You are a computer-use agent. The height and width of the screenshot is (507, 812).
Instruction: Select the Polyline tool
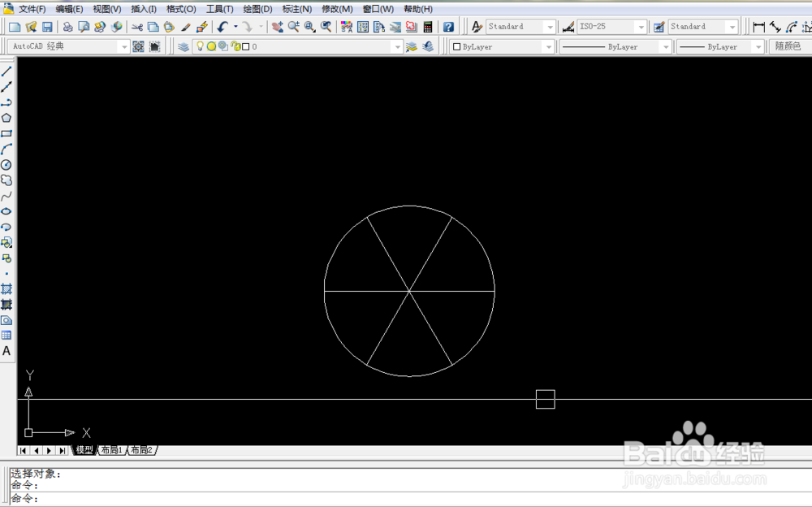(6, 102)
